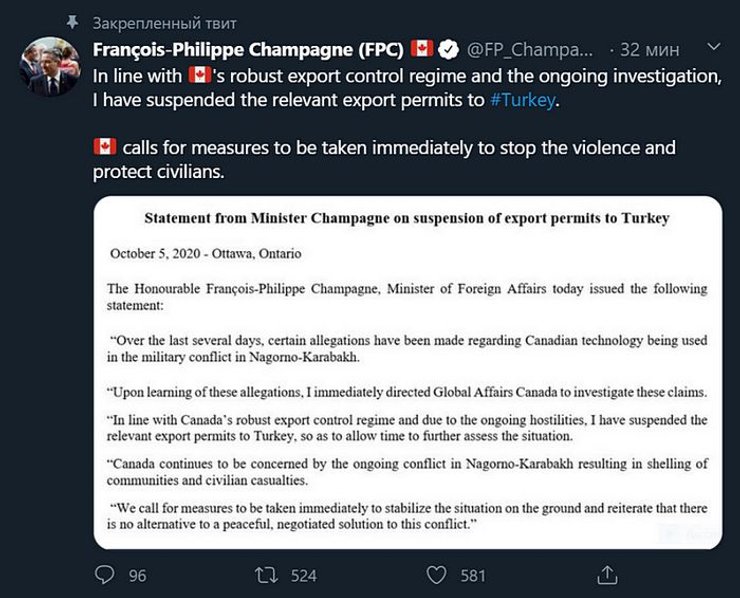Viewport: 740px width, 598px height.
Task: Click the Canadian flag after the author name
Action: coord(422,49)
